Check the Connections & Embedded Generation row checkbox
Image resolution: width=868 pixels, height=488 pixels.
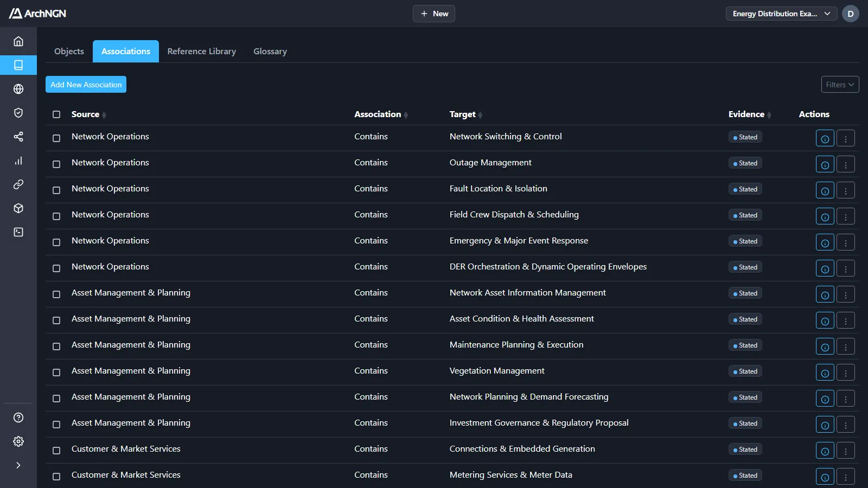56,451
